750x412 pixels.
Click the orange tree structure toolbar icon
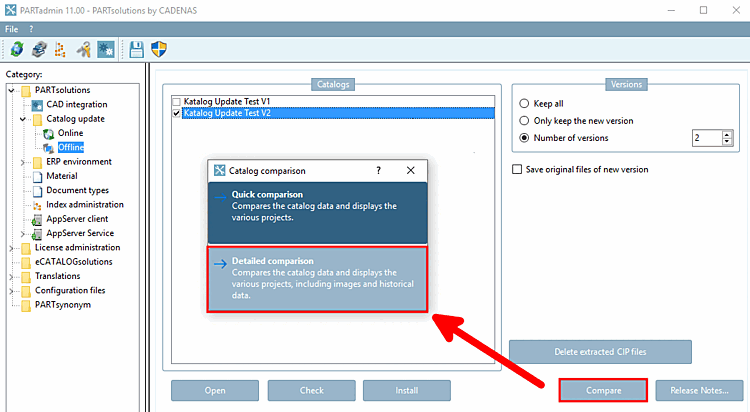point(60,49)
